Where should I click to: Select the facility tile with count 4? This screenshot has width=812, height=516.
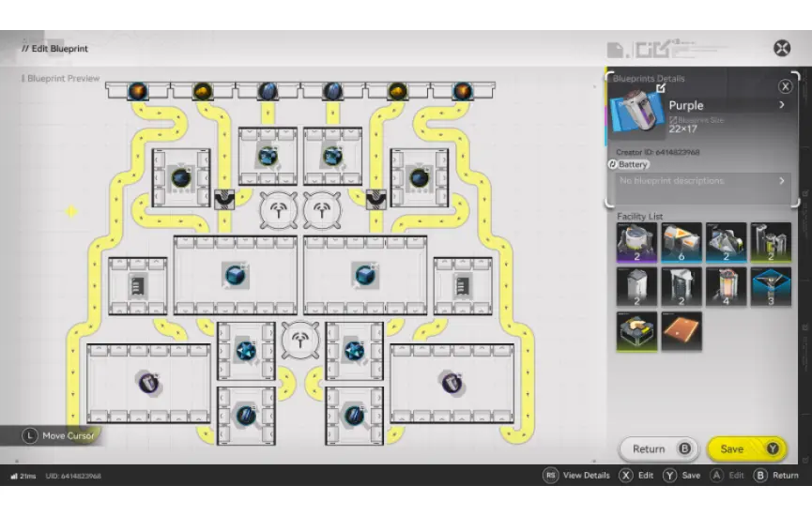727,287
